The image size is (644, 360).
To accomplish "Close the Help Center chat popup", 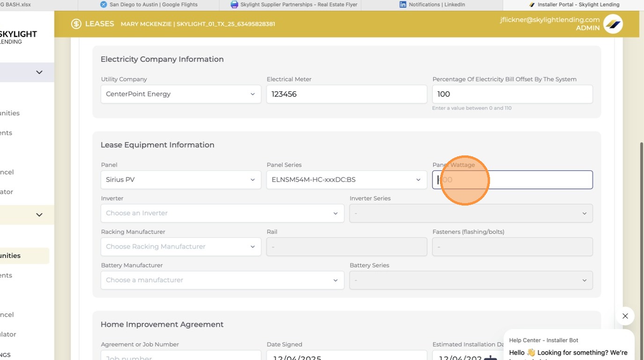I will (625, 316).
